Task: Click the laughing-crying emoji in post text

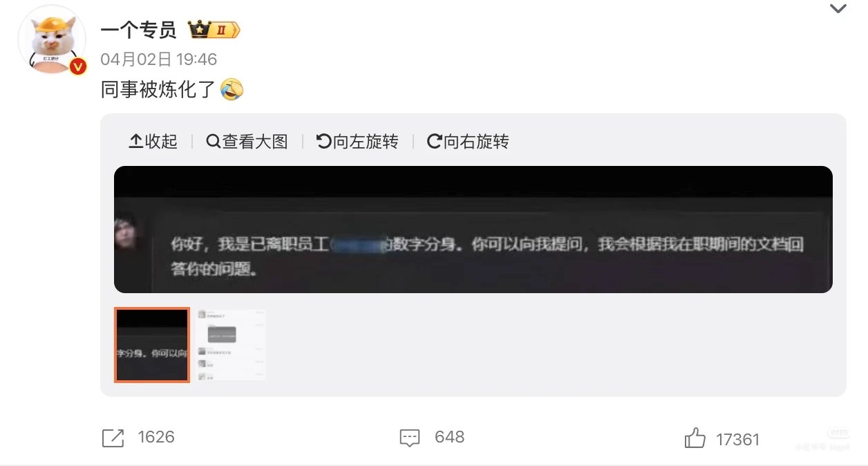Action: click(232, 90)
